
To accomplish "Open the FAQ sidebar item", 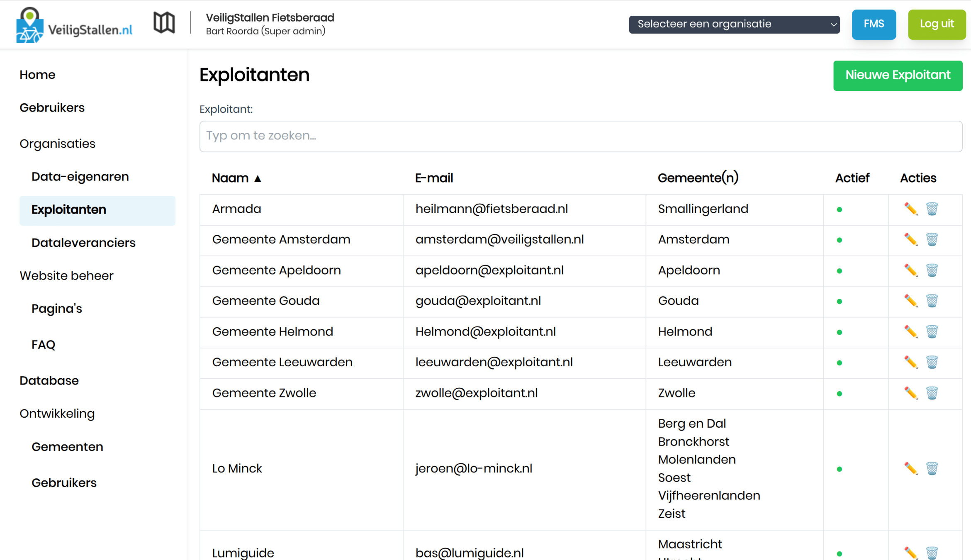I will [43, 344].
